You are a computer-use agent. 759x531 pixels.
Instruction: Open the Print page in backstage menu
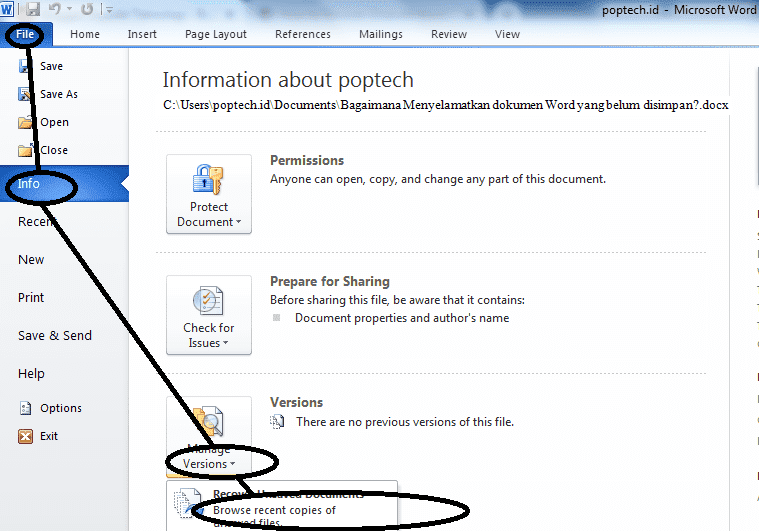pyautogui.click(x=31, y=298)
